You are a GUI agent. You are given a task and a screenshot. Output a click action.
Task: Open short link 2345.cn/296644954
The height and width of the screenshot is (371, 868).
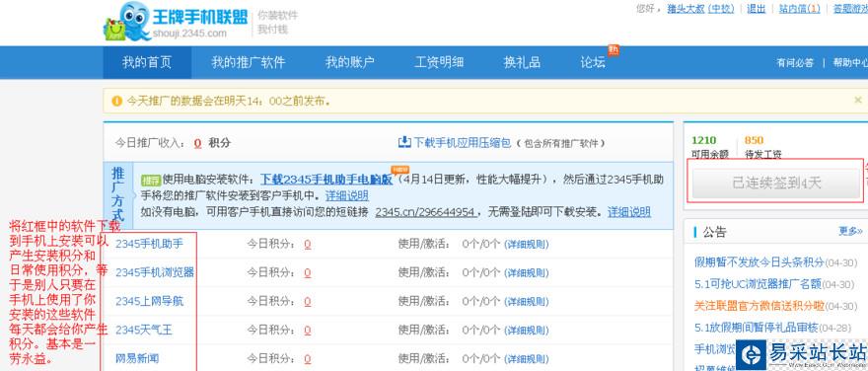tap(426, 212)
